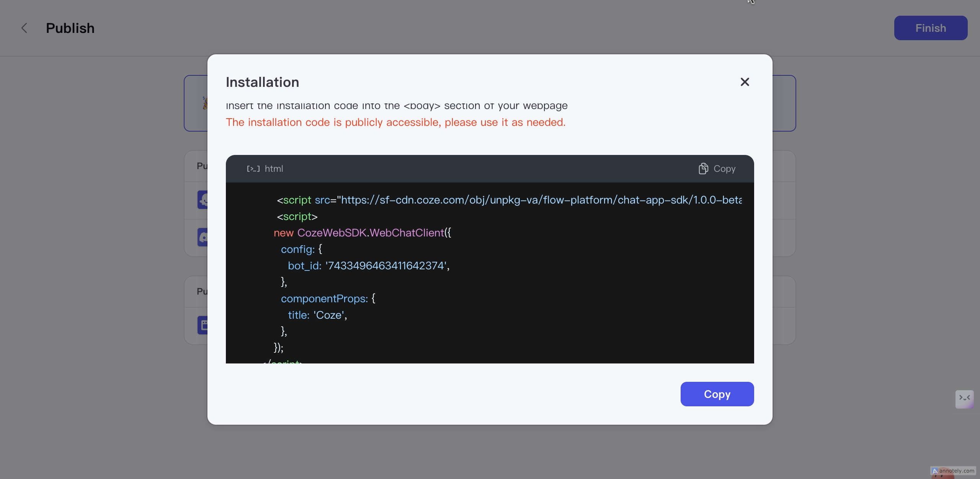Close the Installation dialog

745,82
